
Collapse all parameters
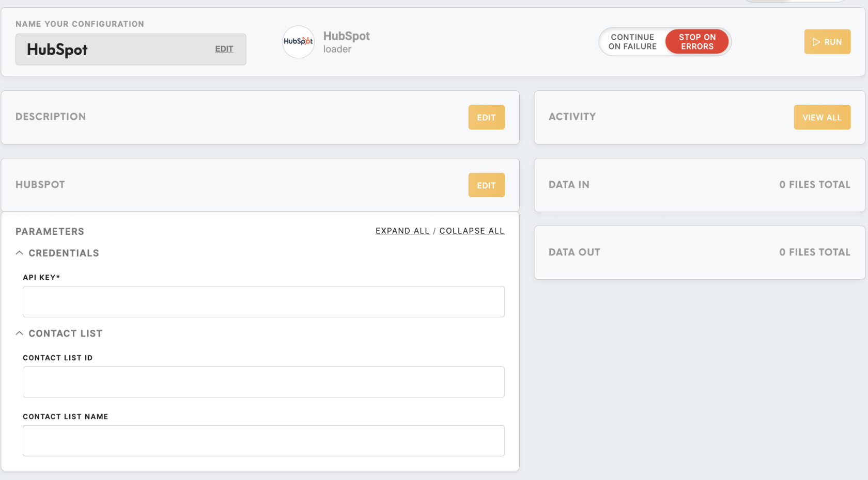pos(472,231)
